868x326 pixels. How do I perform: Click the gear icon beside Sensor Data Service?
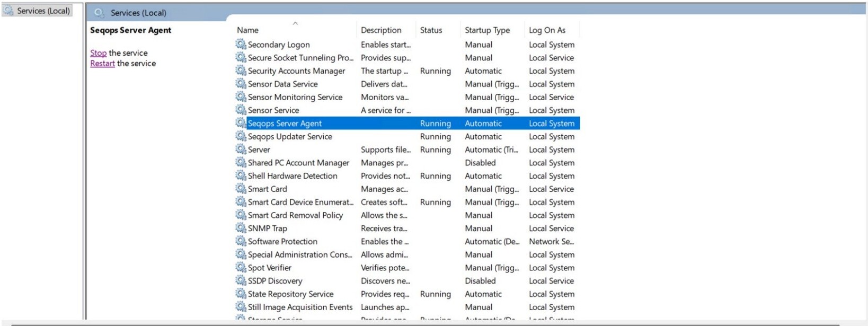click(x=241, y=84)
